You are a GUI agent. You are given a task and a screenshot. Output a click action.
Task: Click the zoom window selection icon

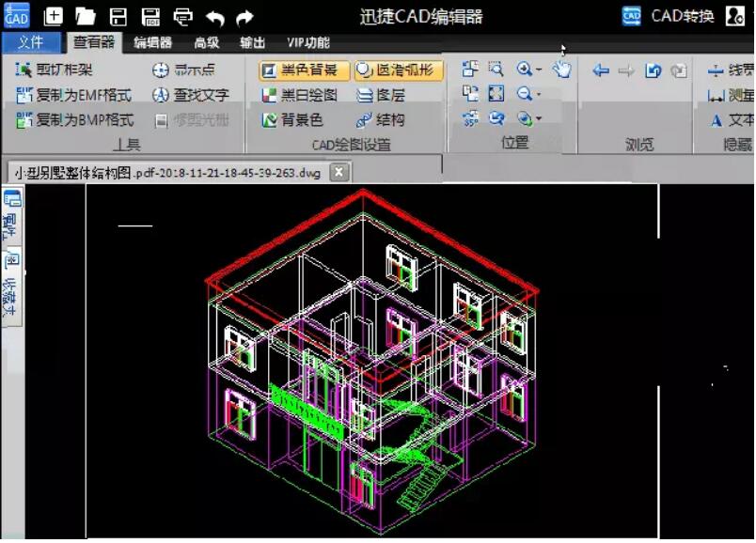point(496,70)
